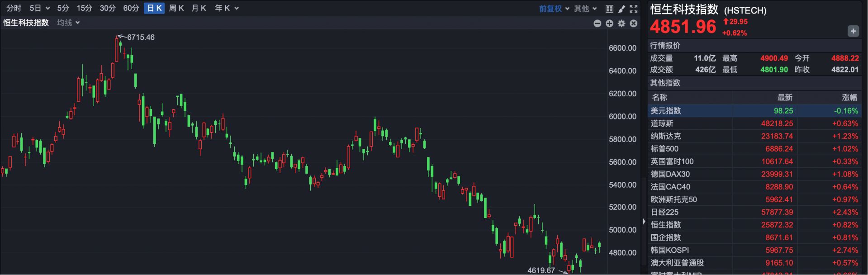Switch to the 分时 intraday tab
The image size is (868, 275).
tap(14, 8)
